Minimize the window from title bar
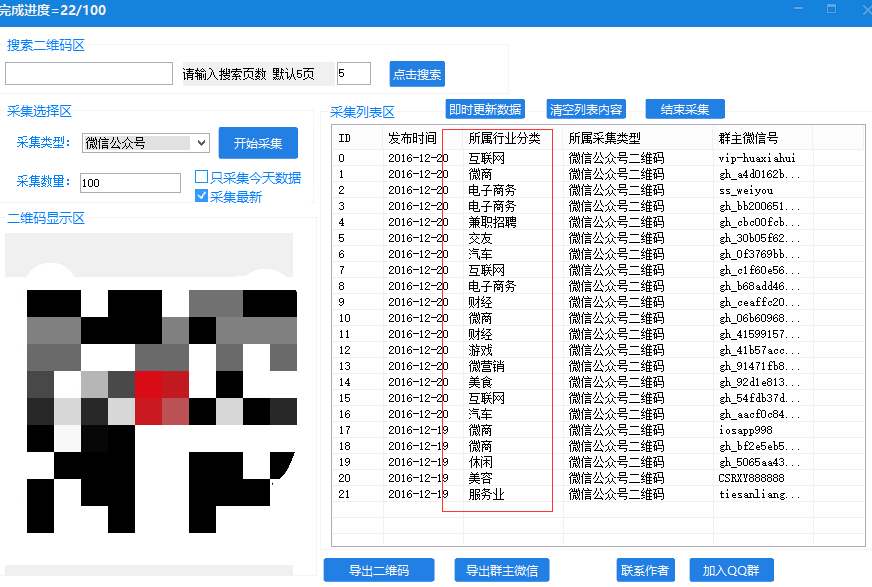Viewport: 872px width, 587px height. (x=799, y=9)
